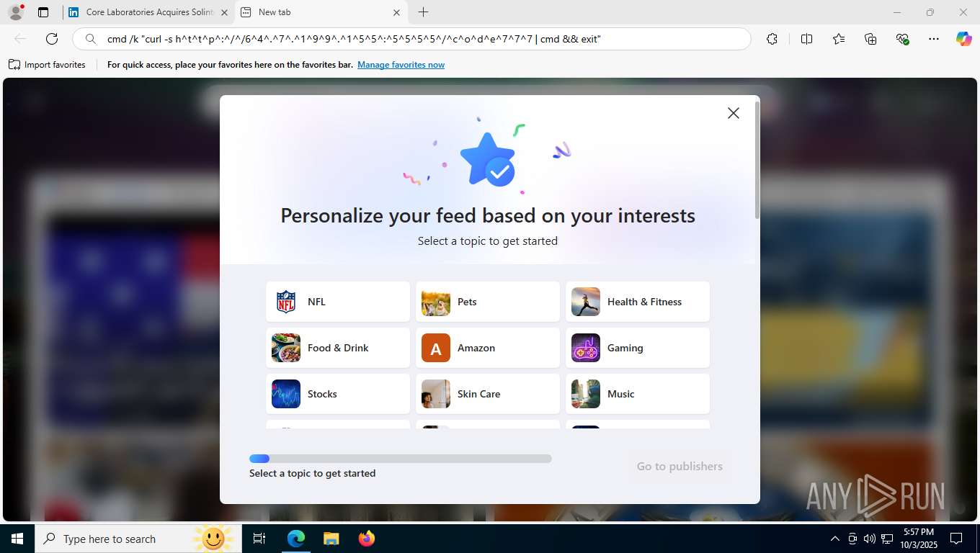Open Settings and more ellipsis menu
This screenshot has width=980, height=553.
click(x=934, y=39)
